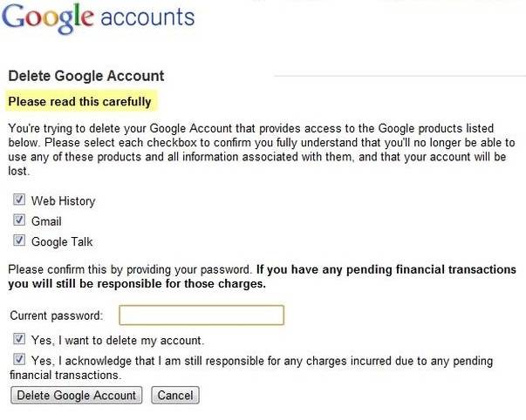The width and height of the screenshot is (526, 420).
Task: Uncheck the Web History checkbox
Action: [19, 200]
